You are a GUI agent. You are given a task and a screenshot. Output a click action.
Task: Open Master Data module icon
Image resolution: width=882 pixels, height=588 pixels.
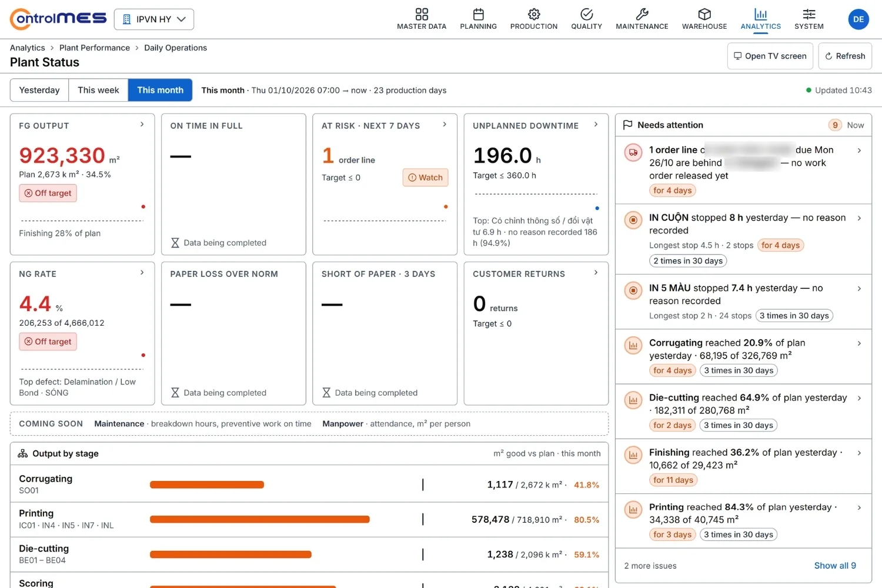tap(422, 14)
